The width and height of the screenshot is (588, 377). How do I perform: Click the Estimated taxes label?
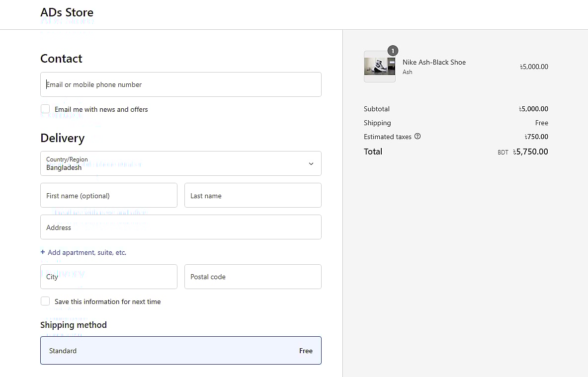387,137
